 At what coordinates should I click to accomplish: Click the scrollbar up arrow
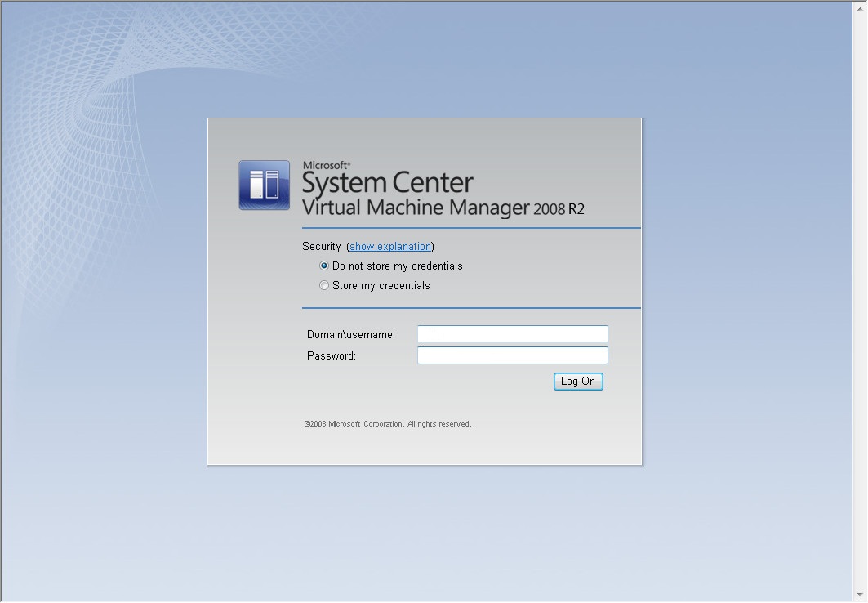click(860, 7)
